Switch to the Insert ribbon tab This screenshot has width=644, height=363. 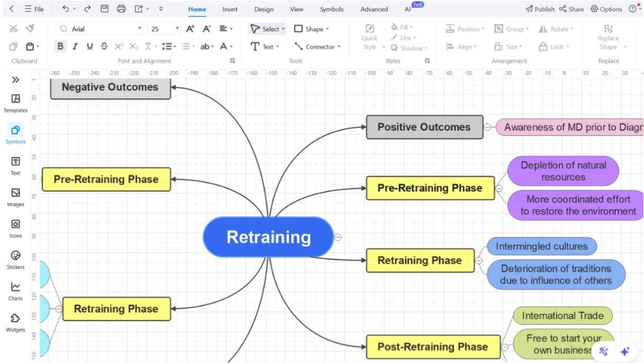(x=230, y=9)
